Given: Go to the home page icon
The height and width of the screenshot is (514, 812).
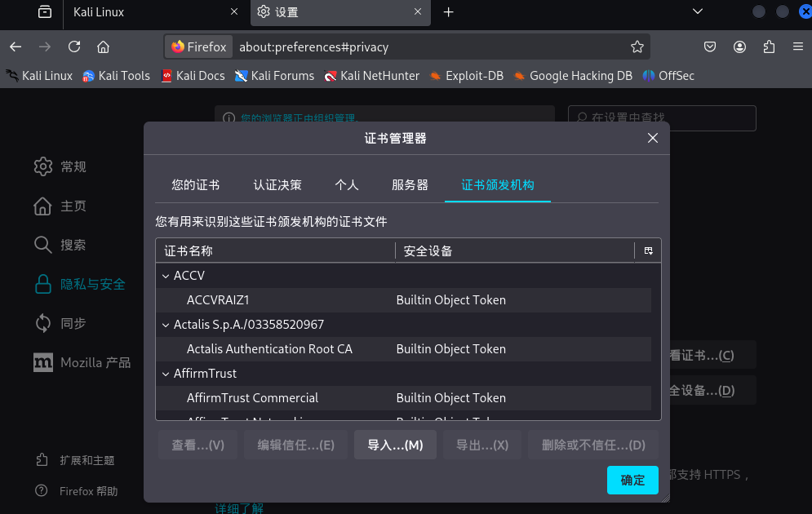Looking at the screenshot, I should (x=103, y=47).
